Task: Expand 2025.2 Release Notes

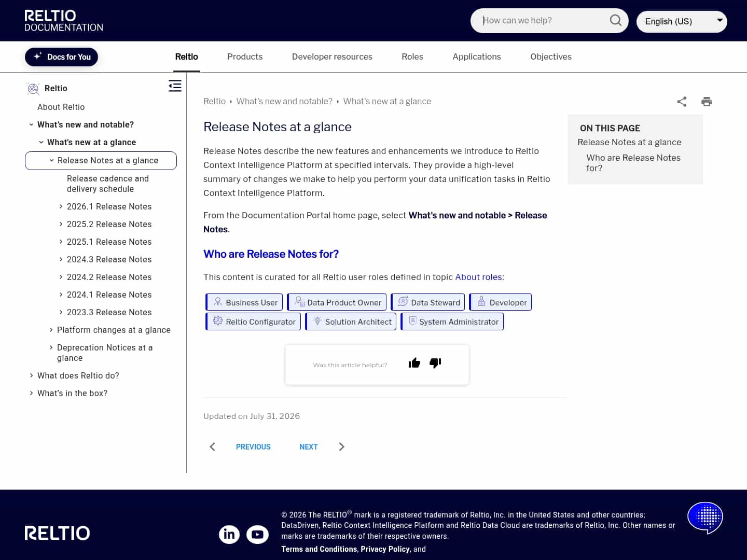Action: click(61, 224)
